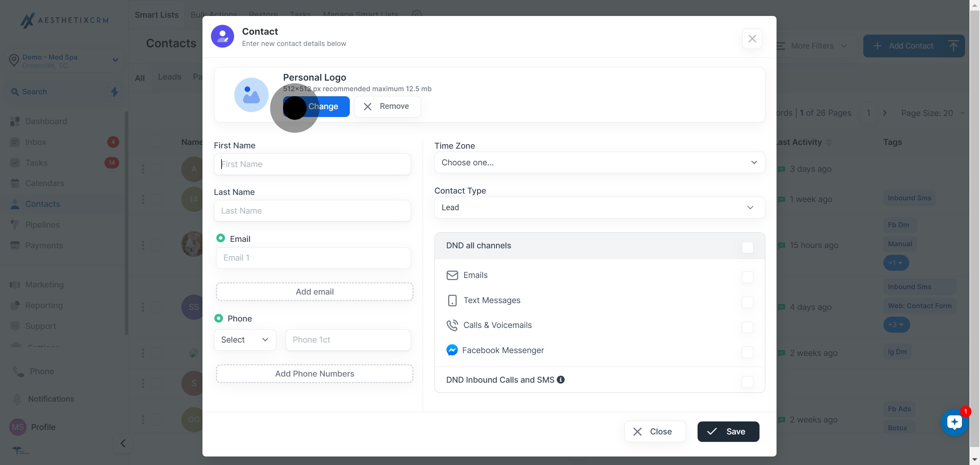Click the browser vertical scrollbar

coord(974,228)
